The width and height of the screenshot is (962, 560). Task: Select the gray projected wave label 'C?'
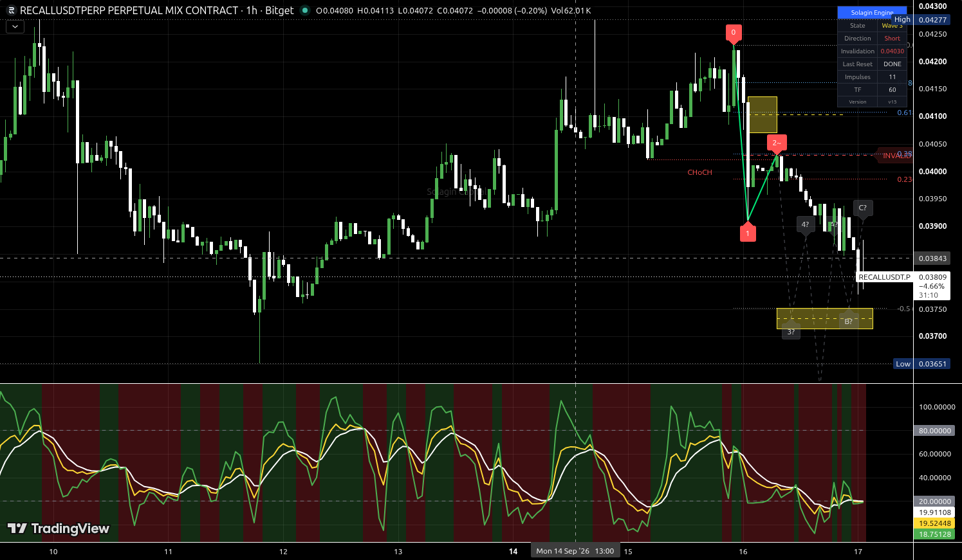(863, 208)
